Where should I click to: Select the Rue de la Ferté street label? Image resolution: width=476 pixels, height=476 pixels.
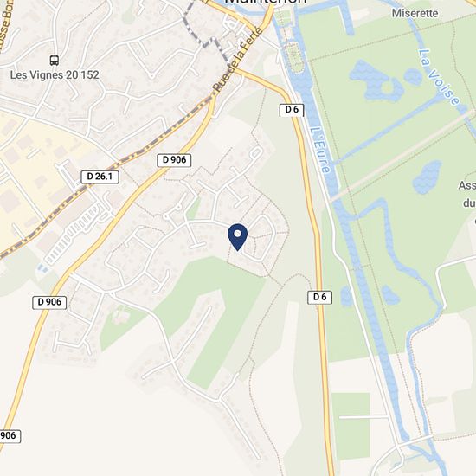(x=237, y=60)
